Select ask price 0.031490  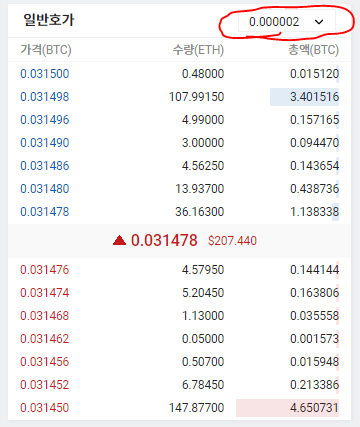pos(45,143)
